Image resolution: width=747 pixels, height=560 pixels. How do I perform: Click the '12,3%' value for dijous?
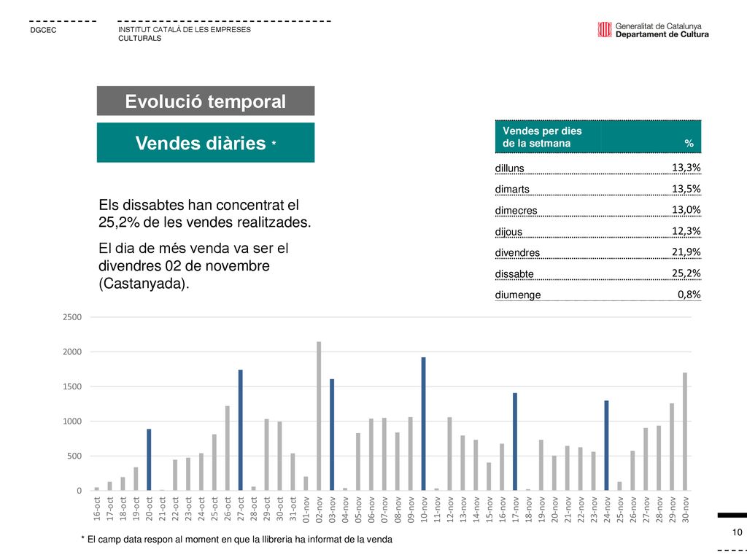(x=686, y=231)
